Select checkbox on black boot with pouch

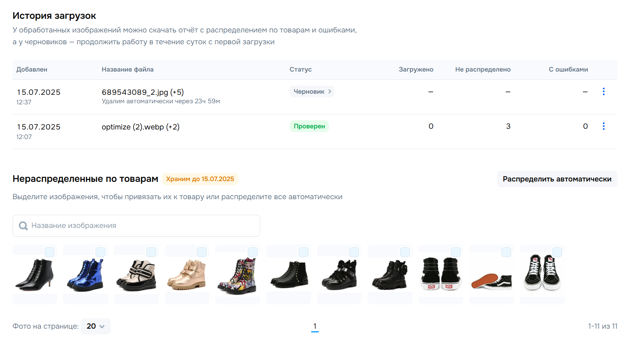coord(405,252)
